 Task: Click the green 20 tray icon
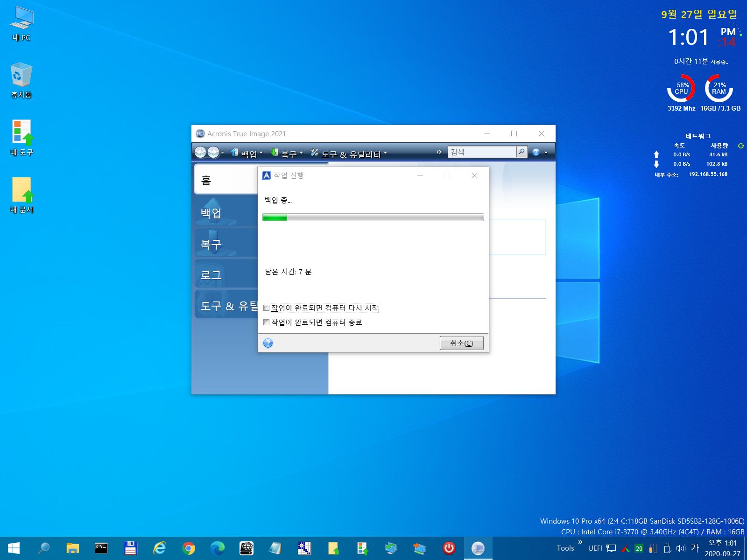coord(639,548)
